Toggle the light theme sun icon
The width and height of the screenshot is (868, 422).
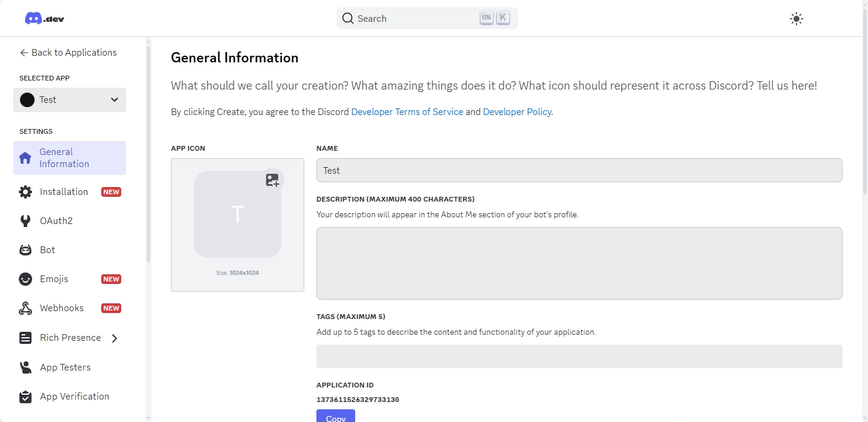coord(796,19)
